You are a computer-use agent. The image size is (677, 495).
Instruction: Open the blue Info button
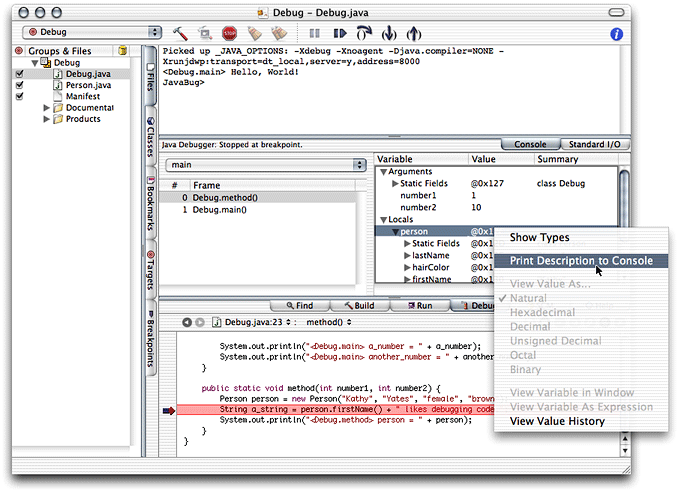click(x=617, y=34)
